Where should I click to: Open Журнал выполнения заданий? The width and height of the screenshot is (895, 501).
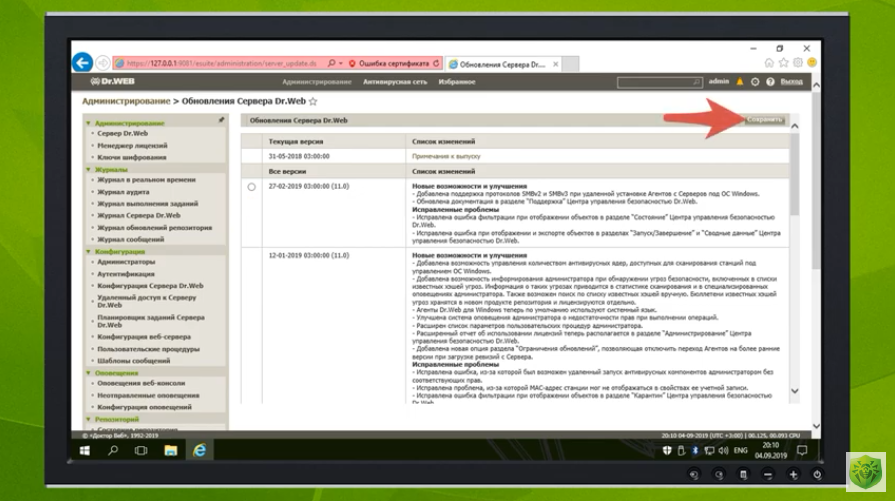(148, 204)
